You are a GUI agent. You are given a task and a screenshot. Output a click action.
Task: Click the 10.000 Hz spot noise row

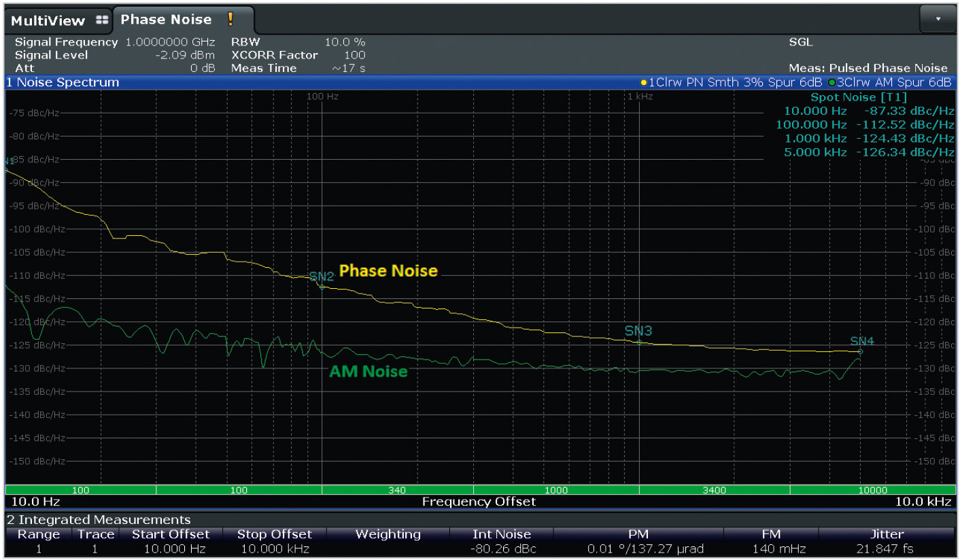869,111
